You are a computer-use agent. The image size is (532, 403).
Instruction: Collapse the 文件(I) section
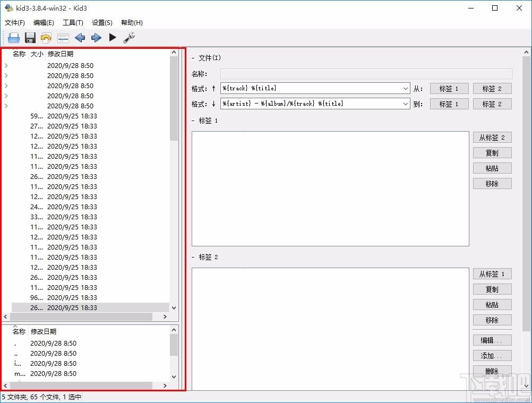click(193, 58)
